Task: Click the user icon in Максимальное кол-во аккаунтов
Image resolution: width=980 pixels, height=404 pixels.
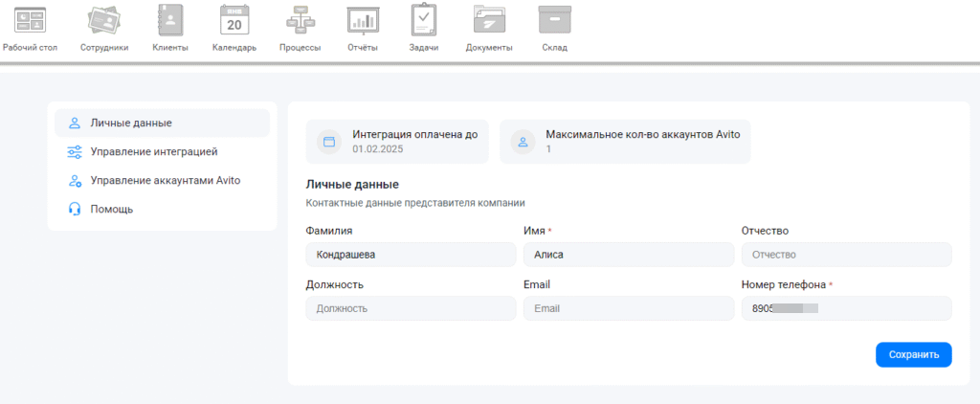Action: [523, 142]
